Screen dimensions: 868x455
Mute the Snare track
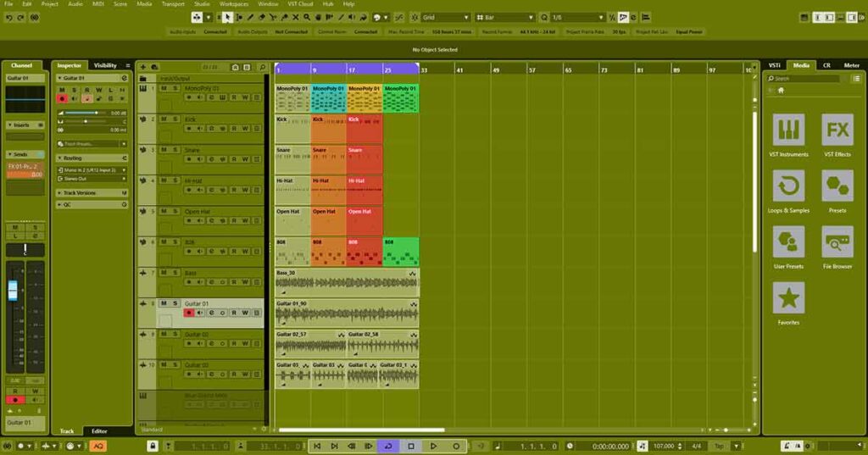point(164,150)
